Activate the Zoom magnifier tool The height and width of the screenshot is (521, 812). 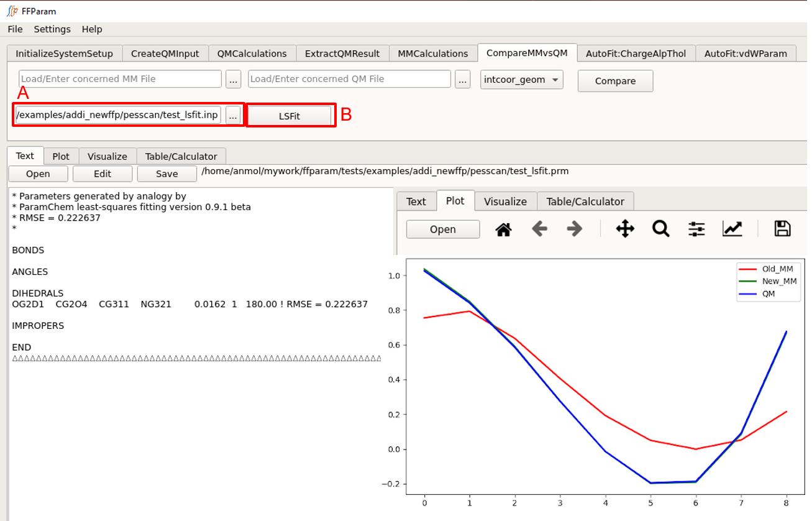click(661, 229)
